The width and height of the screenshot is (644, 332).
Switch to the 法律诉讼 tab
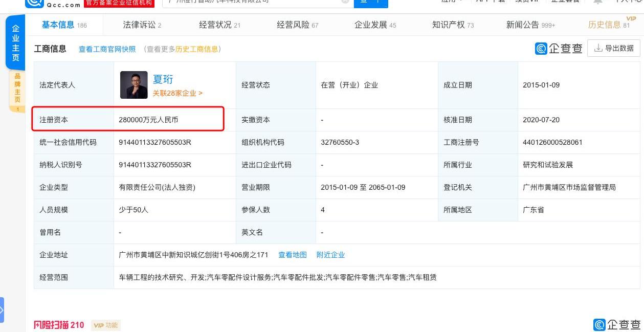tap(138, 24)
